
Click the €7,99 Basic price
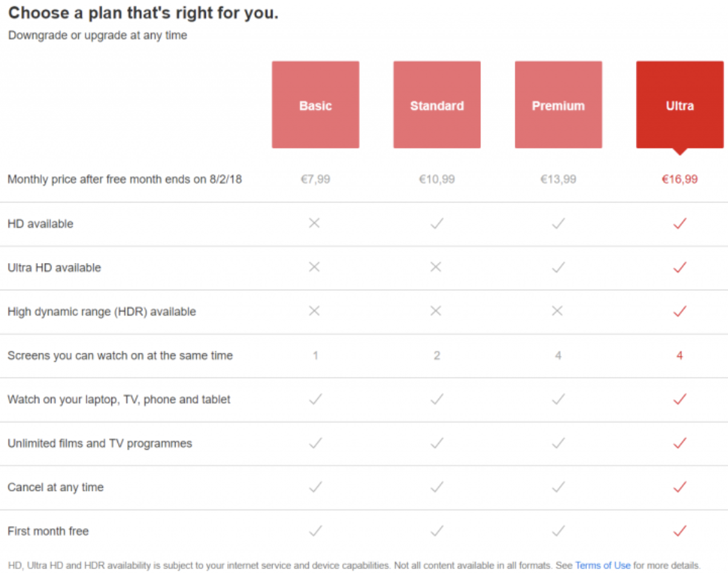[x=316, y=179]
